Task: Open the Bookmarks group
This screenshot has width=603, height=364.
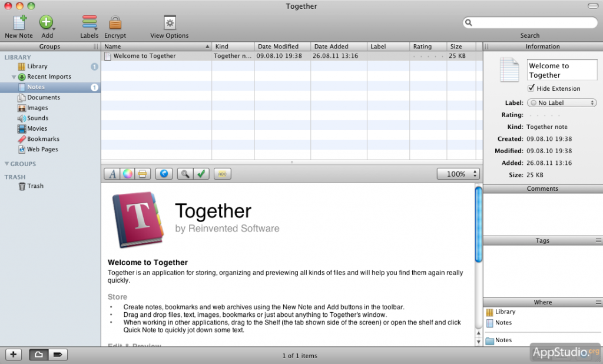Action: pyautogui.click(x=51, y=139)
